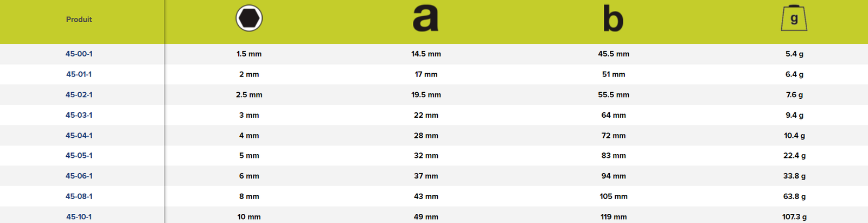This screenshot has width=868, height=223.
Task: Select the 14.5 mm a-length cell
Action: (426, 54)
